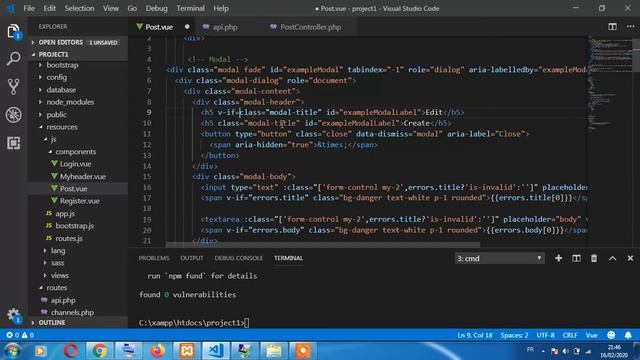This screenshot has width=640, height=360.
Task: Open the Search view in activity bar
Action: click(x=13, y=59)
